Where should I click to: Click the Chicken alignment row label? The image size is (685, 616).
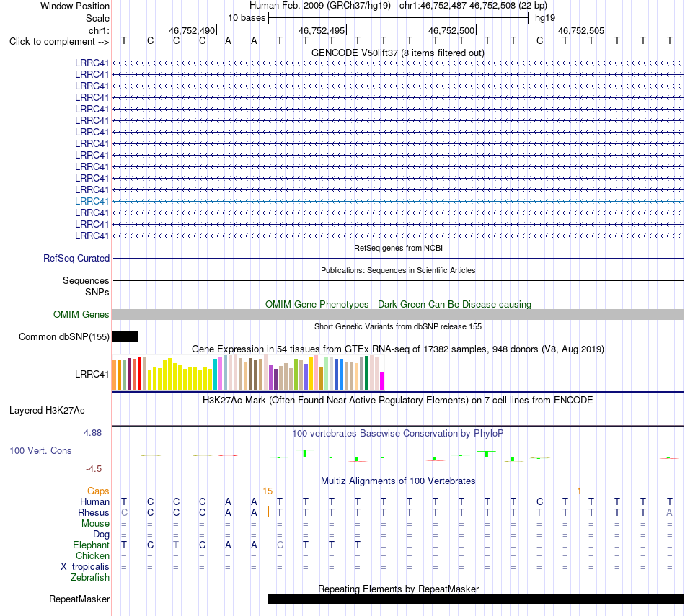tap(92, 555)
